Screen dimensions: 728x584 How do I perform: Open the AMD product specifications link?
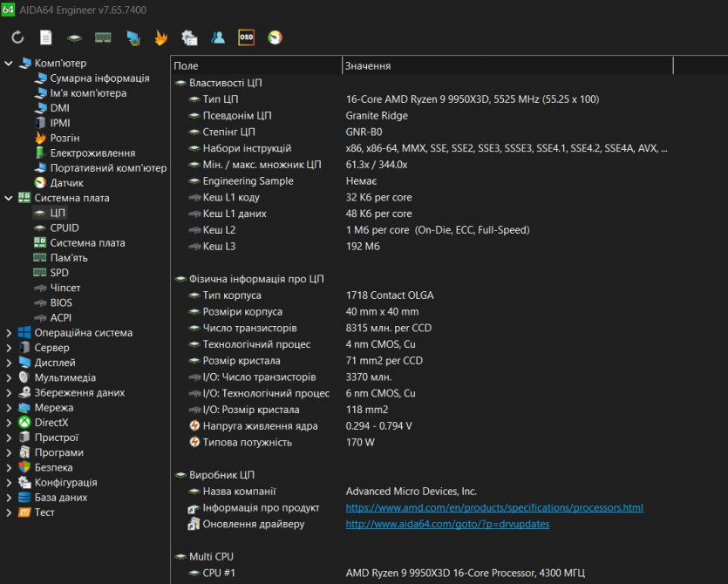pyautogui.click(x=493, y=507)
